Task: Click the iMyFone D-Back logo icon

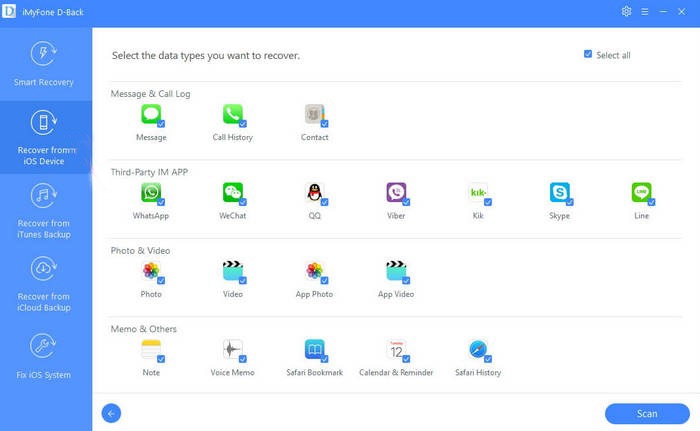Action: click(x=9, y=12)
